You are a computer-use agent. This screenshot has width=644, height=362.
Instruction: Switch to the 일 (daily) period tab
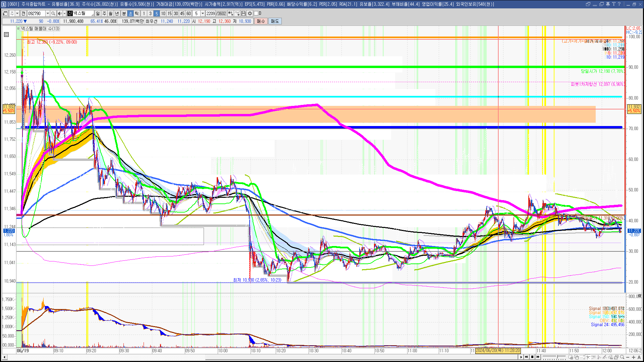98,13
